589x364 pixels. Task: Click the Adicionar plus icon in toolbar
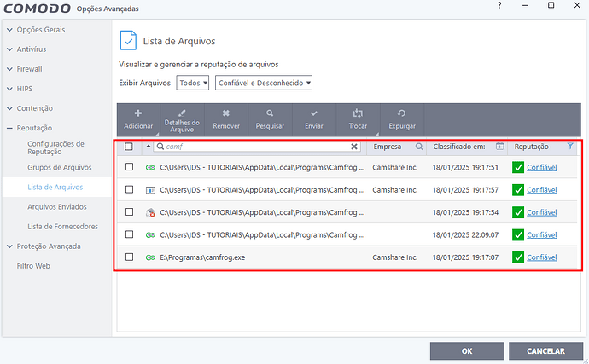coord(138,113)
